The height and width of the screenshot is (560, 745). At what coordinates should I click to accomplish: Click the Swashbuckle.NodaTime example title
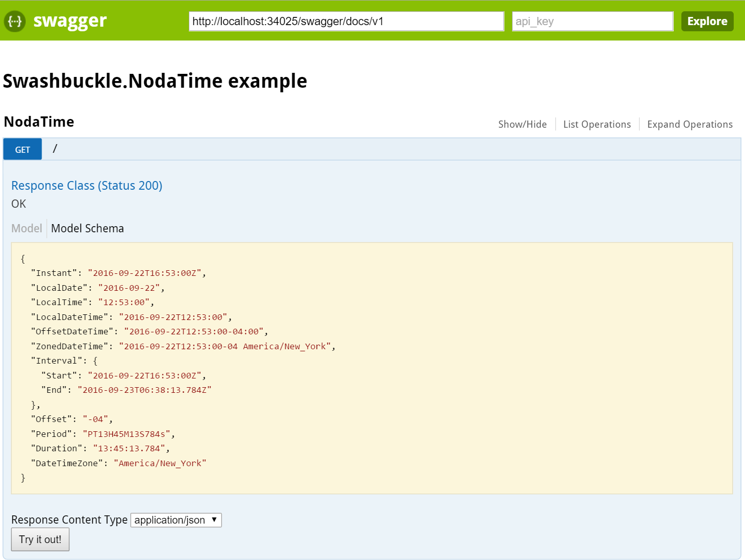155,81
